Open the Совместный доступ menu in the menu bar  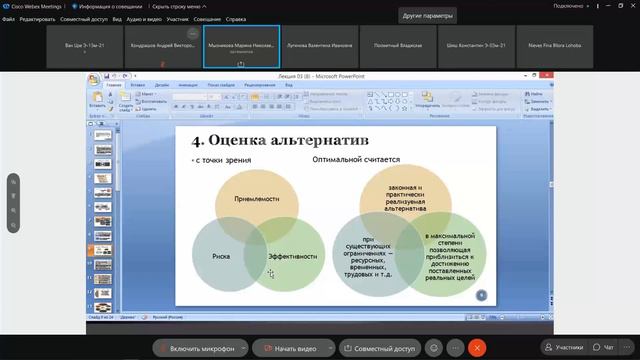[84, 19]
